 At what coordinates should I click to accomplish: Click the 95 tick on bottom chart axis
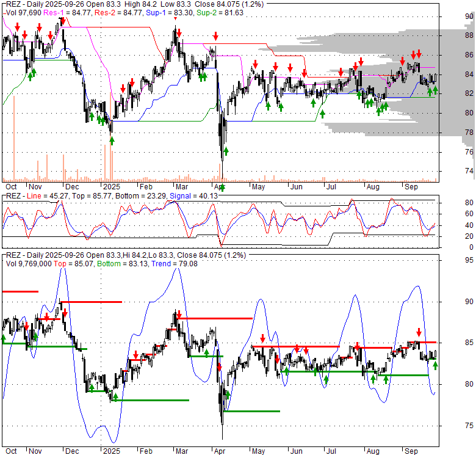point(469,260)
